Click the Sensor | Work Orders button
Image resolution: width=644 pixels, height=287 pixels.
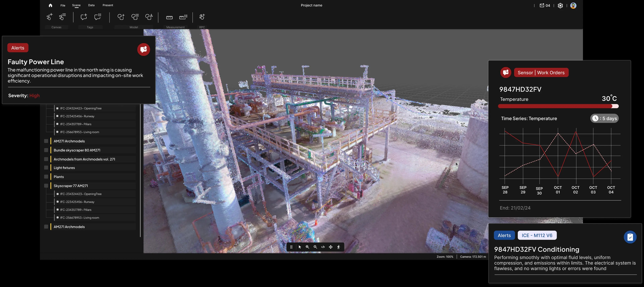pos(541,73)
